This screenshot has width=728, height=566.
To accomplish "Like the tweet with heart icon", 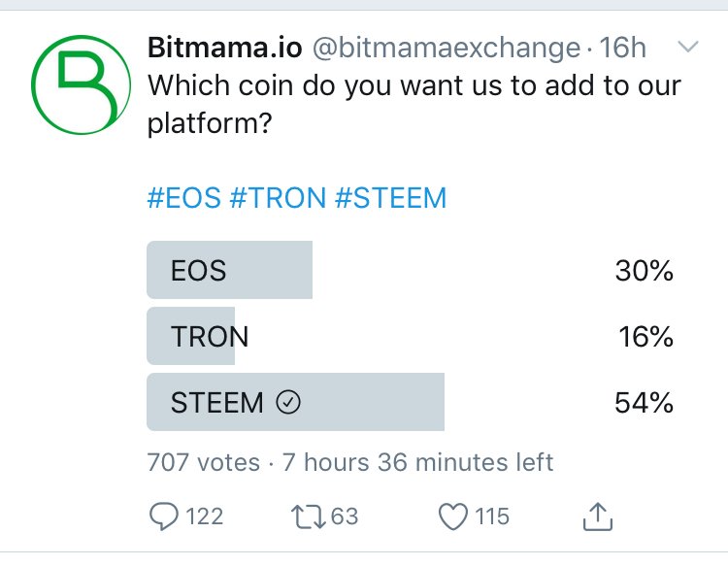I will pyautogui.click(x=453, y=516).
